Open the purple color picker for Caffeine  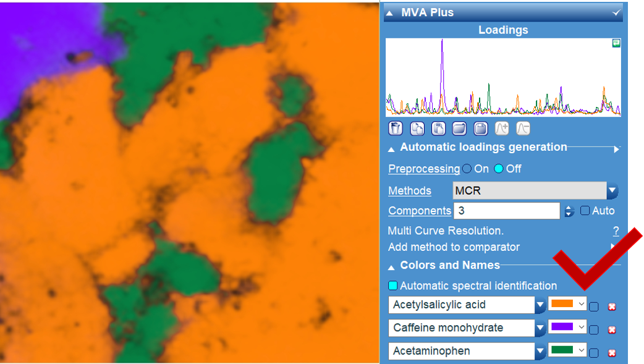pyautogui.click(x=567, y=327)
